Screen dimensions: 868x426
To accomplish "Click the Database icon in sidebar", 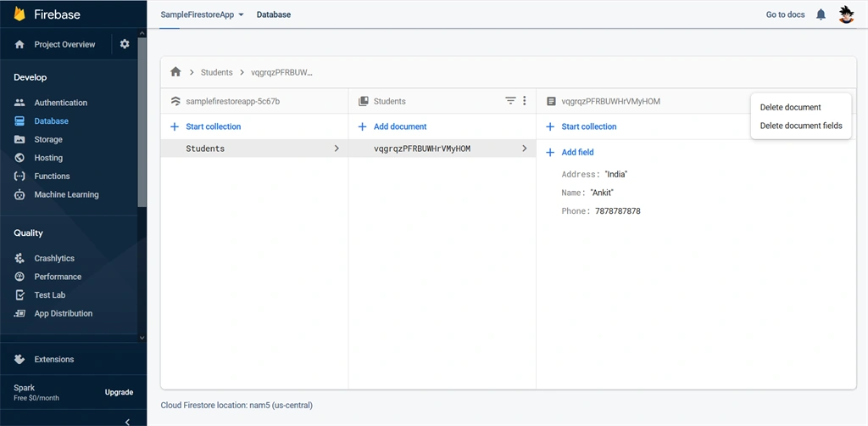I will pos(20,121).
